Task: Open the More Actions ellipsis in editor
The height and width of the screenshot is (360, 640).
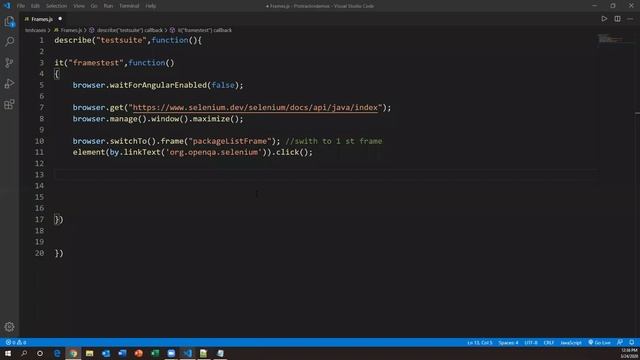Action: pyautogui.click(x=630, y=19)
